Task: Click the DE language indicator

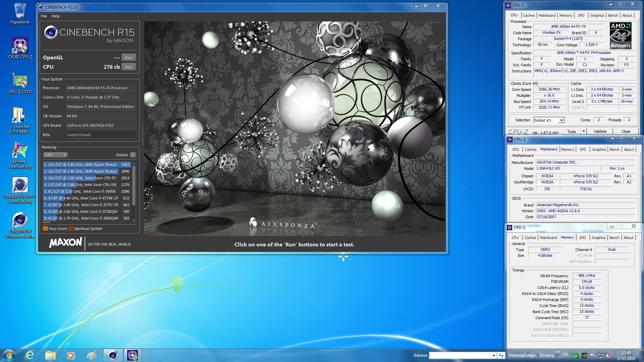Action: tap(566, 355)
